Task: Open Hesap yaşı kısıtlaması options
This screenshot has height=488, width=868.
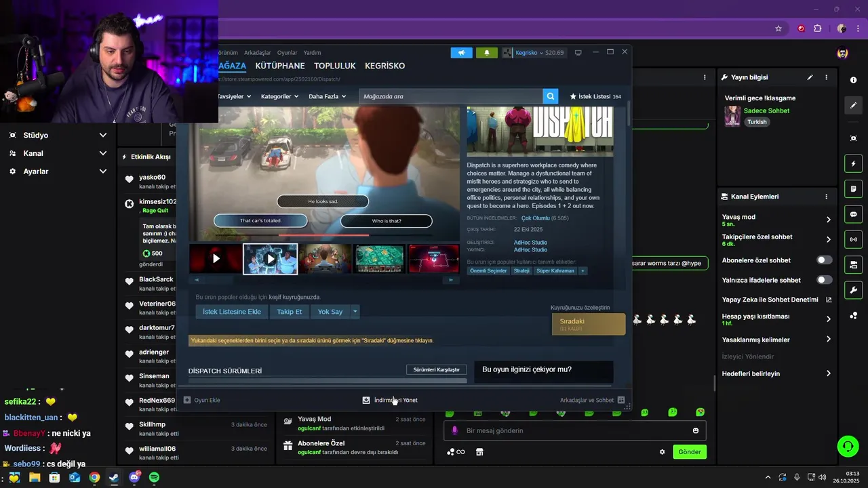Action: point(828,319)
